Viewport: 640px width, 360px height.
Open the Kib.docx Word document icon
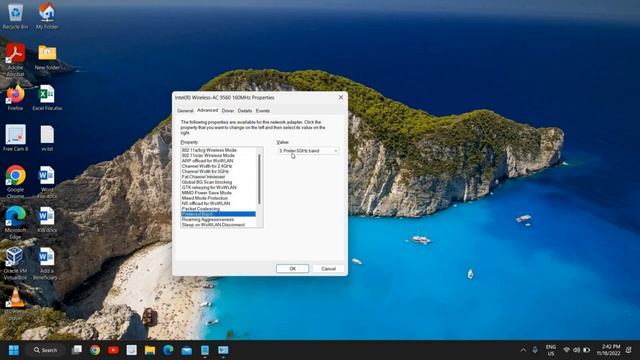47,220
